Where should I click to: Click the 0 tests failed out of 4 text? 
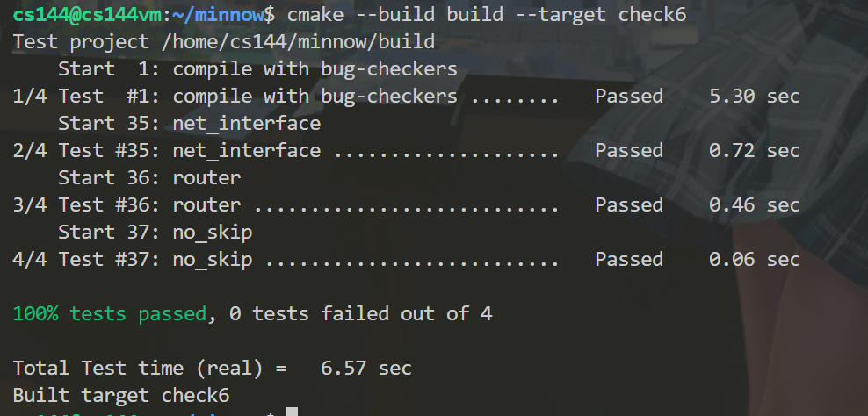pyautogui.click(x=361, y=313)
